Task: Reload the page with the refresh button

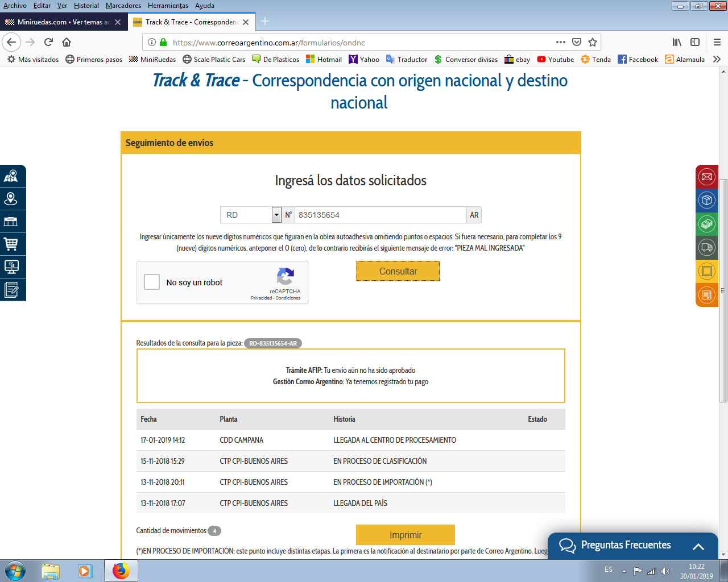Action: point(49,42)
